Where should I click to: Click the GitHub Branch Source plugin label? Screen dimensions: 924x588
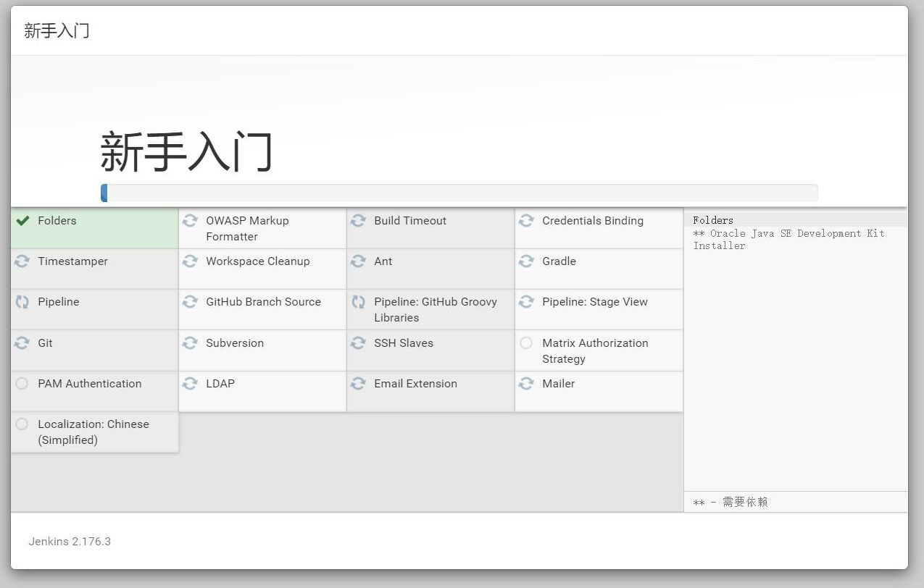point(263,302)
